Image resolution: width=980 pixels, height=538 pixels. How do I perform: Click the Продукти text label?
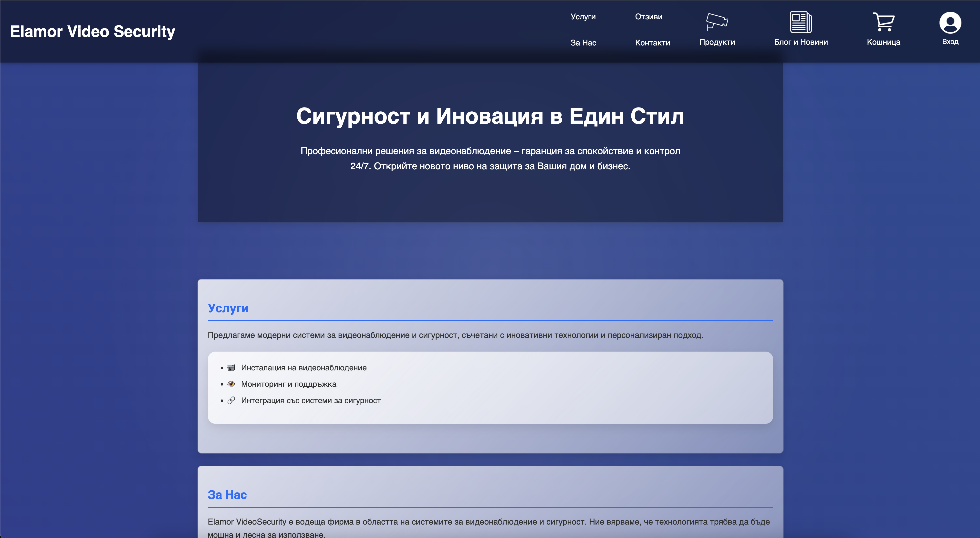click(717, 42)
